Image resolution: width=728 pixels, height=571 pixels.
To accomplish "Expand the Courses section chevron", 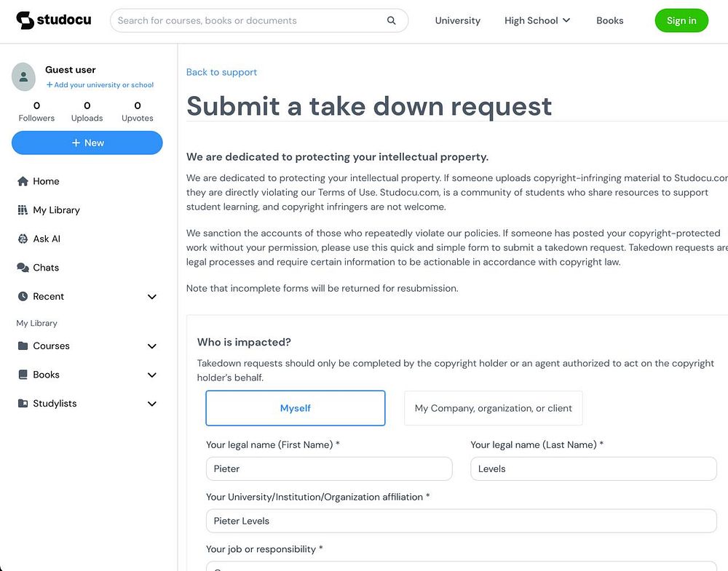I will (152, 346).
